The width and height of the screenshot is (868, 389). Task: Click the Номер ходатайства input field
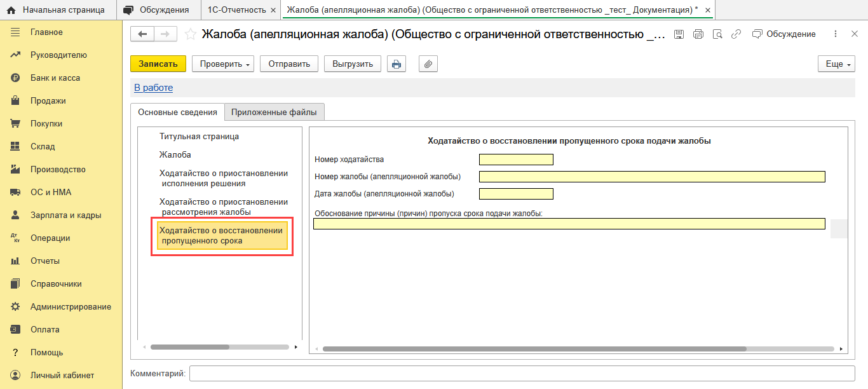click(516, 160)
